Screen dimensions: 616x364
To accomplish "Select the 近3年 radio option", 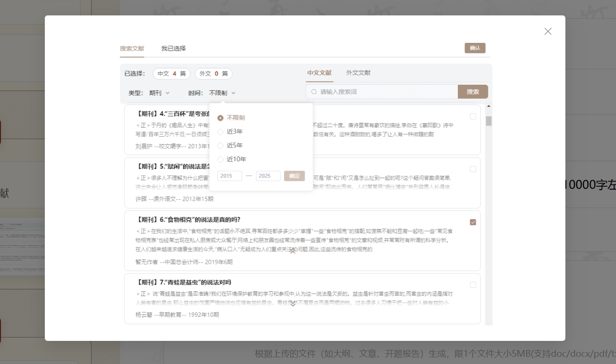I will click(x=230, y=131).
